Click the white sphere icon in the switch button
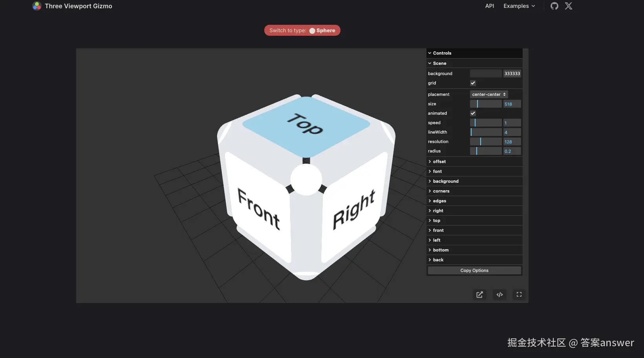 (312, 31)
